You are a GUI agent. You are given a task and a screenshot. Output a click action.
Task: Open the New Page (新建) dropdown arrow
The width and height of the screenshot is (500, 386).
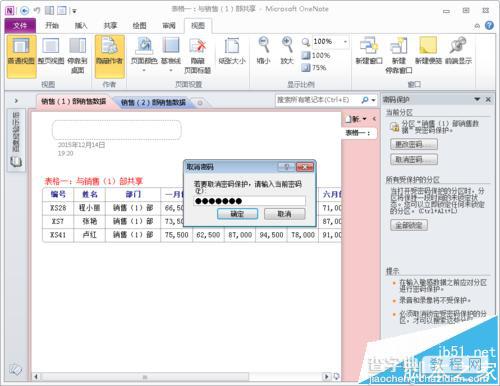point(364,119)
